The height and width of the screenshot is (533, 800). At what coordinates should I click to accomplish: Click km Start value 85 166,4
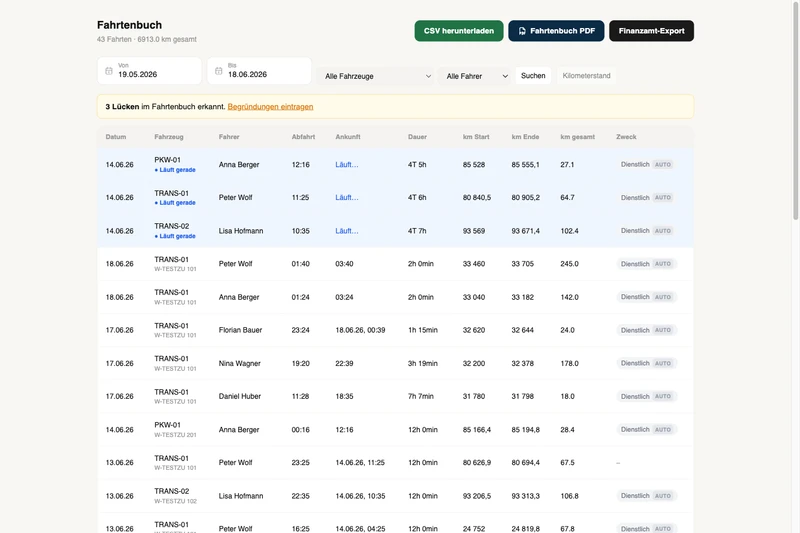click(477, 429)
